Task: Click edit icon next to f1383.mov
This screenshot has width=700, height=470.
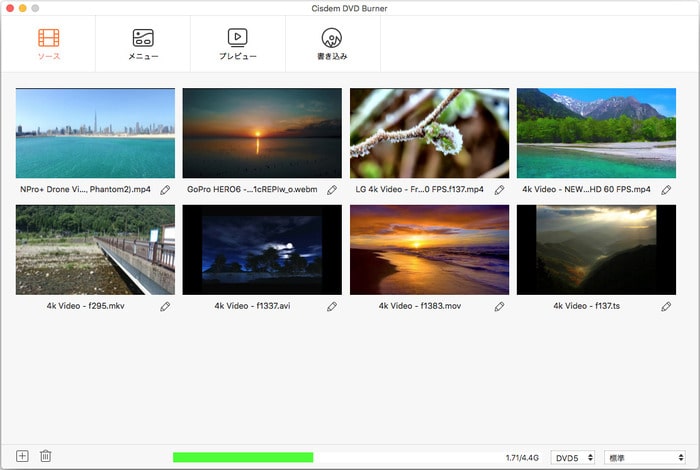Action: click(x=499, y=306)
